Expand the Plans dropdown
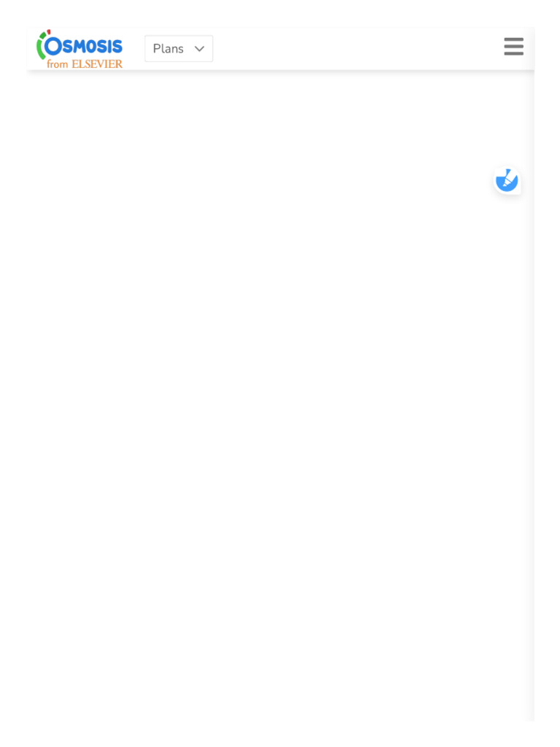Image resolution: width=560 pixels, height=747 pixels. click(179, 49)
